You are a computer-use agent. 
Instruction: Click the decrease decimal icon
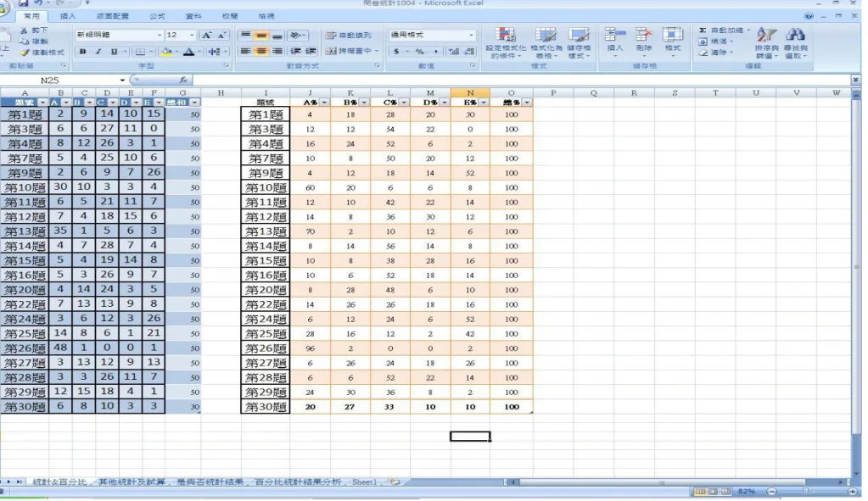click(x=469, y=52)
